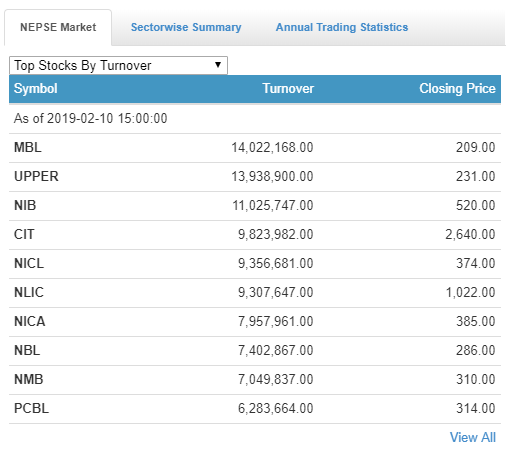
Task: Click NICL closing price 374.00
Action: 476,263
